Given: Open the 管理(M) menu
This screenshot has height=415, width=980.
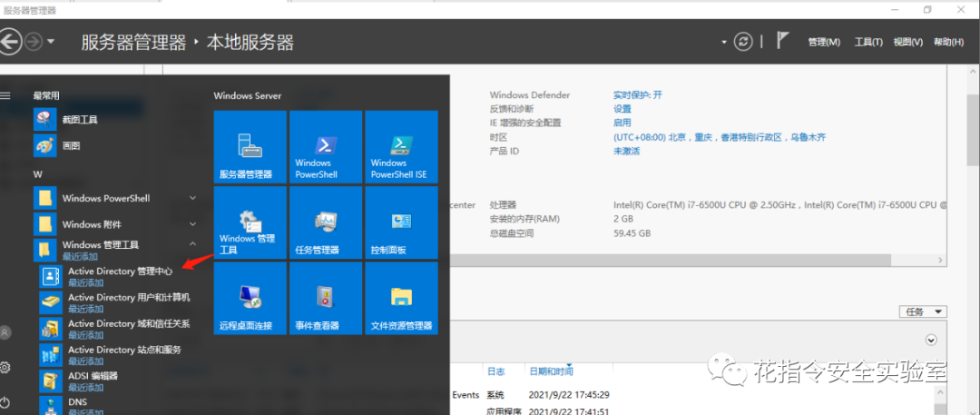Looking at the screenshot, I should point(824,42).
